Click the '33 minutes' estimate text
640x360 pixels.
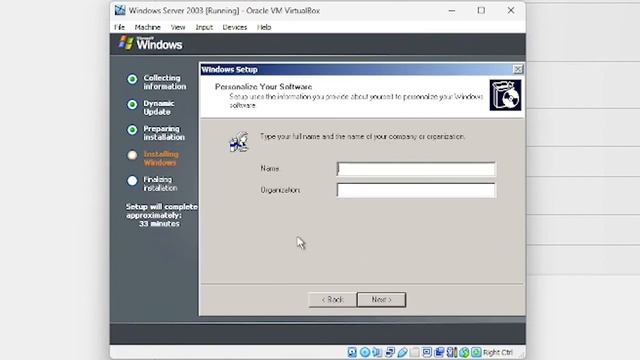pos(159,224)
